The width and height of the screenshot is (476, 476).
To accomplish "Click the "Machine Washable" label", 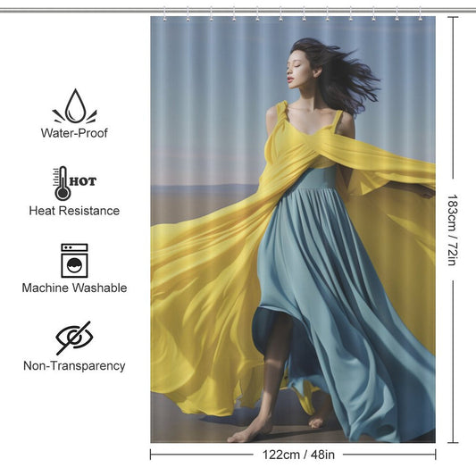I will 74,288.
